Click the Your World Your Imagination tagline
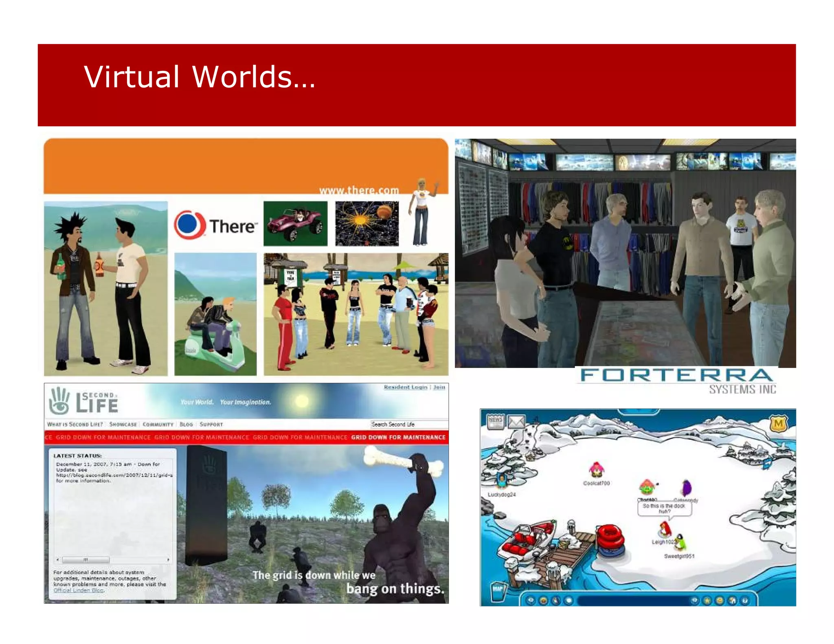The image size is (834, 644). coord(226,402)
